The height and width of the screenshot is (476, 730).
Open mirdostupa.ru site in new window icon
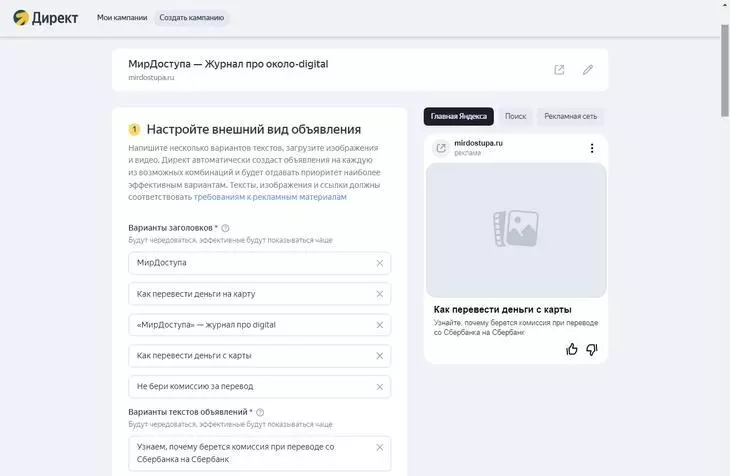(x=559, y=70)
